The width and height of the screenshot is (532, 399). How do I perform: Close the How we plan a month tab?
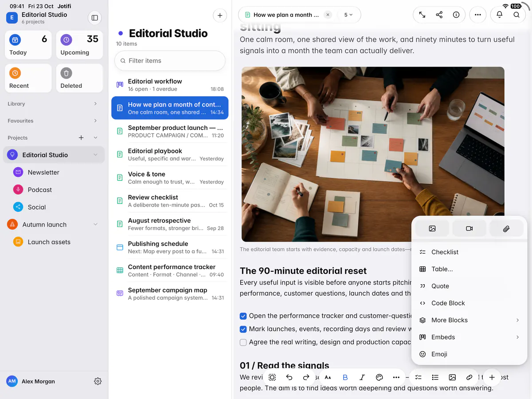point(328,15)
